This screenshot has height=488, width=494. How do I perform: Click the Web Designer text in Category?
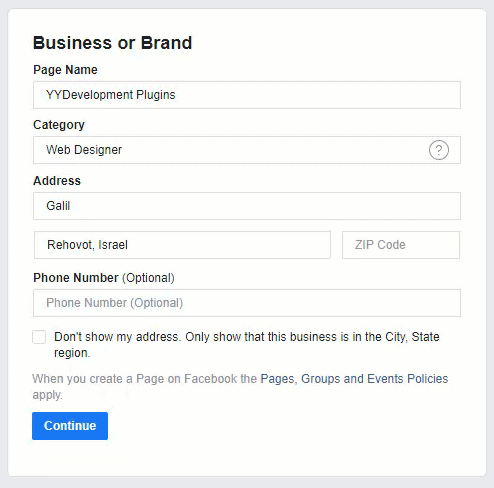click(84, 150)
